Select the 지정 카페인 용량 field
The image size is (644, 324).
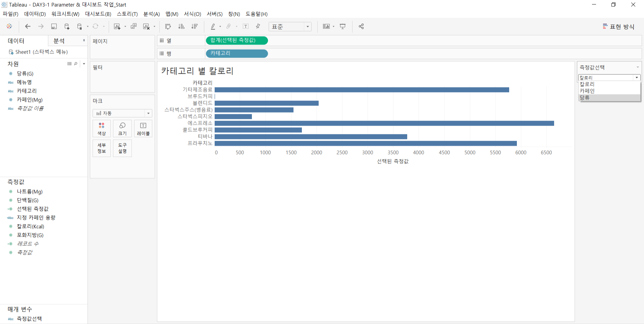coord(36,217)
